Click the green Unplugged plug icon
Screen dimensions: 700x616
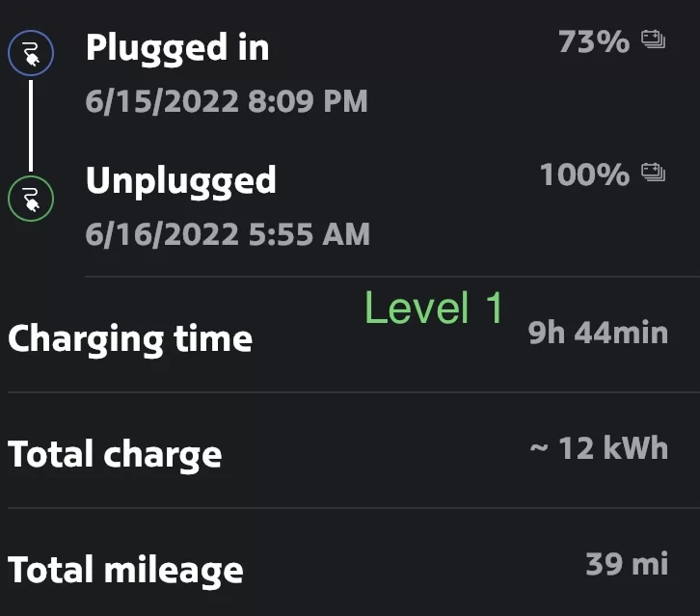tap(31, 199)
